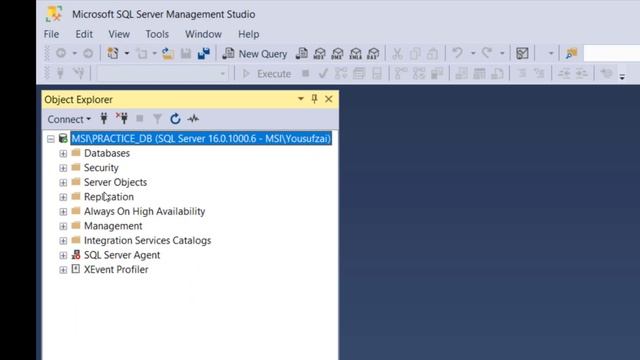Click the Navigate Backward toolbar icon

pyautogui.click(x=61, y=53)
